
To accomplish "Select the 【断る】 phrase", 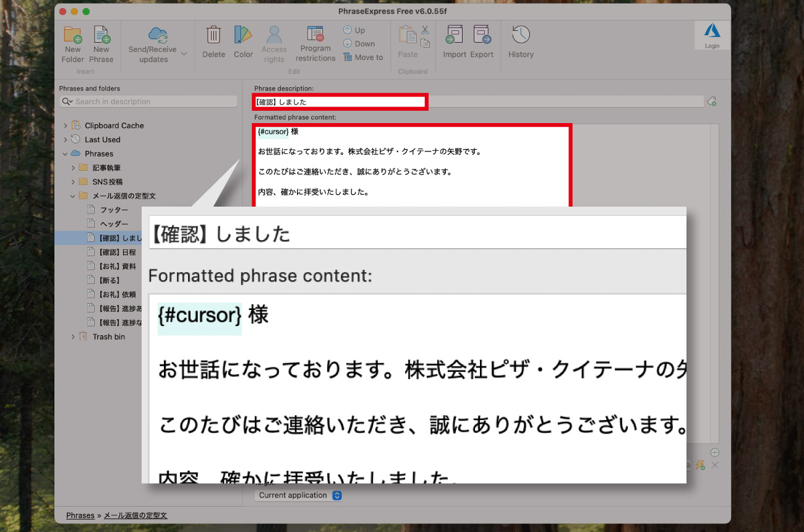I will [109, 280].
